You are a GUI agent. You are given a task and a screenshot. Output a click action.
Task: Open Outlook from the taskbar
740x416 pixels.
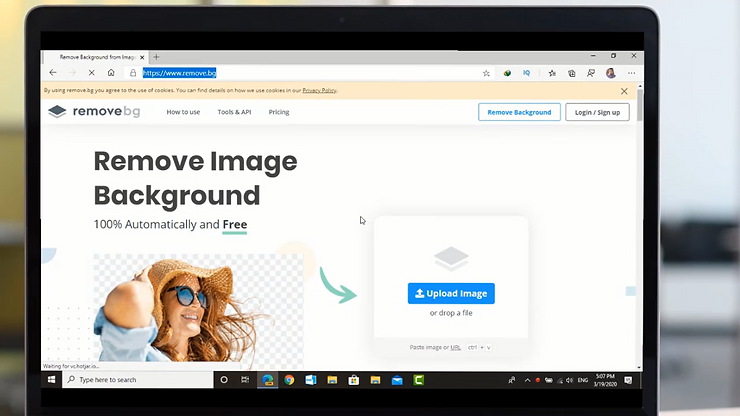(x=311, y=380)
